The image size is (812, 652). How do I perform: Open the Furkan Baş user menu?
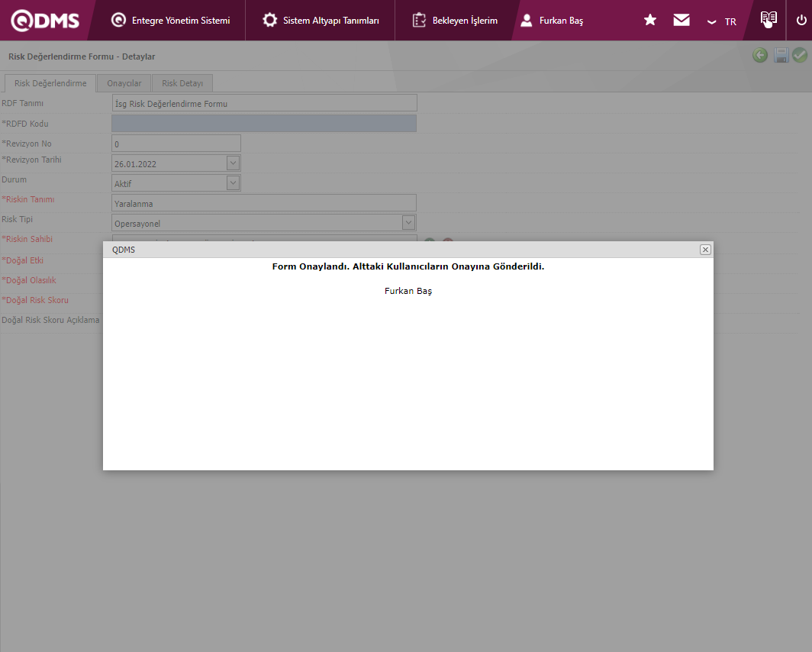[552, 20]
